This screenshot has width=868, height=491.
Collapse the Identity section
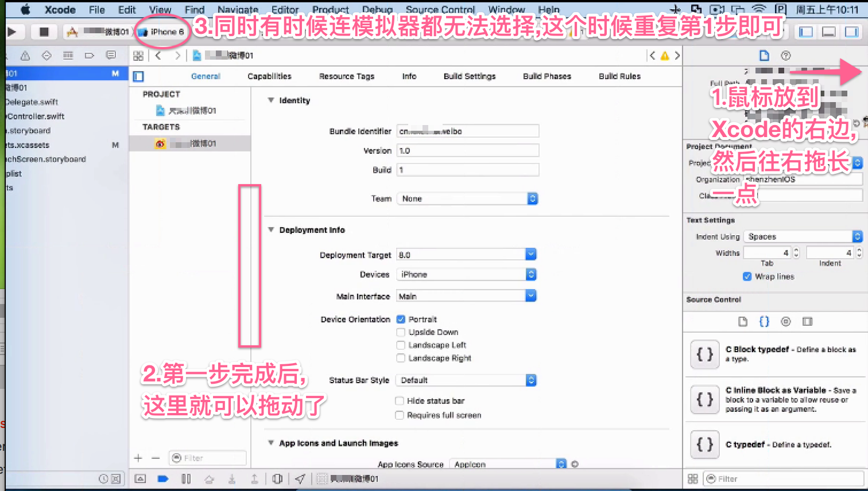pyautogui.click(x=271, y=100)
